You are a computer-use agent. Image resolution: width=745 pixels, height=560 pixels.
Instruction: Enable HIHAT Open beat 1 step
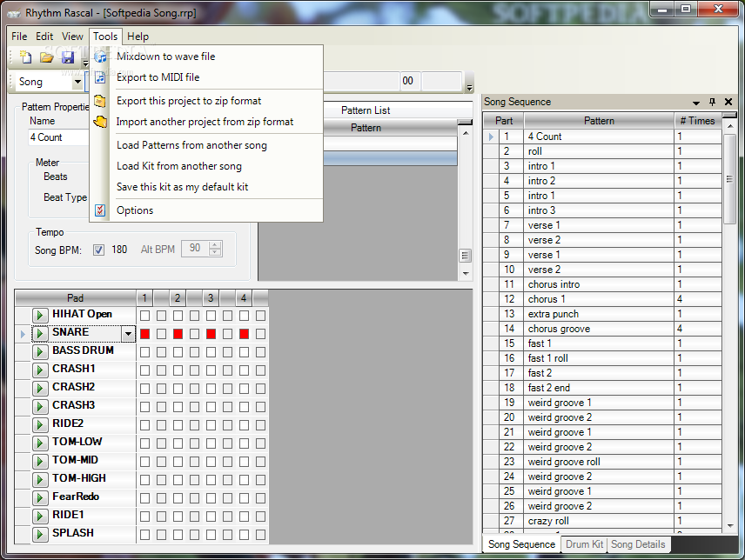tap(145, 316)
